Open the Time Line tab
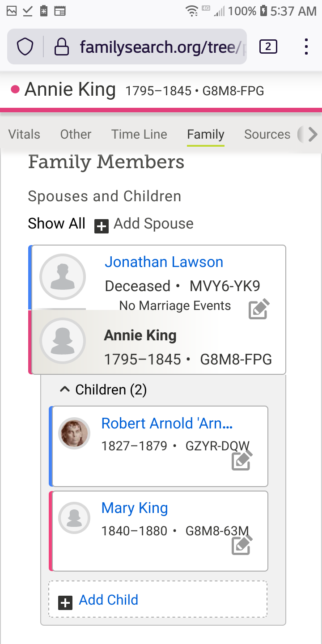Image resolution: width=322 pixels, height=644 pixels. tap(139, 134)
